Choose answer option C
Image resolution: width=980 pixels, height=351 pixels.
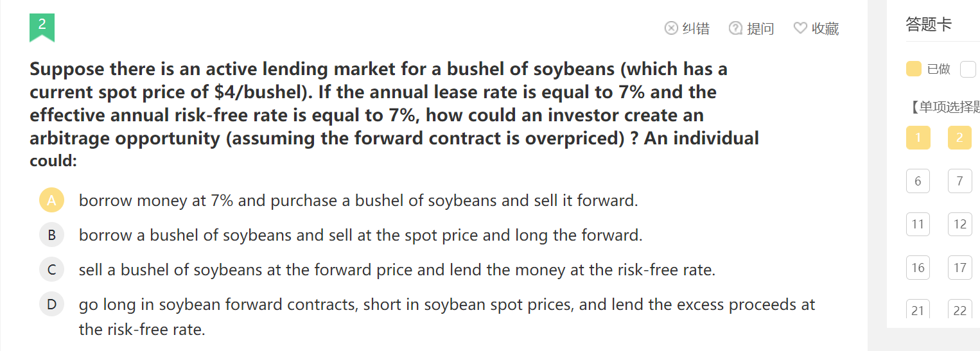[51, 270]
